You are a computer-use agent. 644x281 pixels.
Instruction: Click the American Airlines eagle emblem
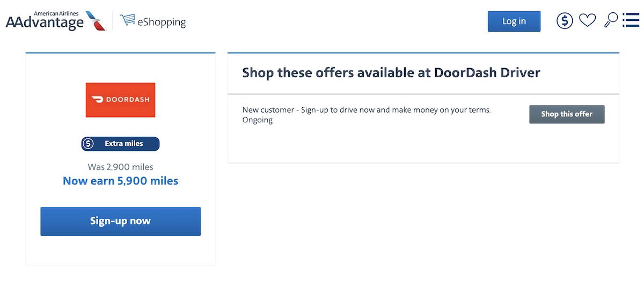[x=96, y=20]
